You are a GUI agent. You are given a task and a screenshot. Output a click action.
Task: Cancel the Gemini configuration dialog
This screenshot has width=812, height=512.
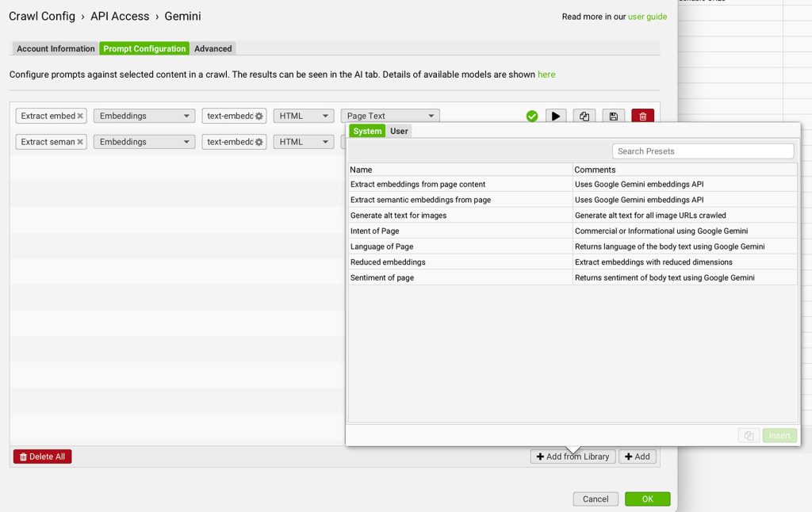pos(596,499)
